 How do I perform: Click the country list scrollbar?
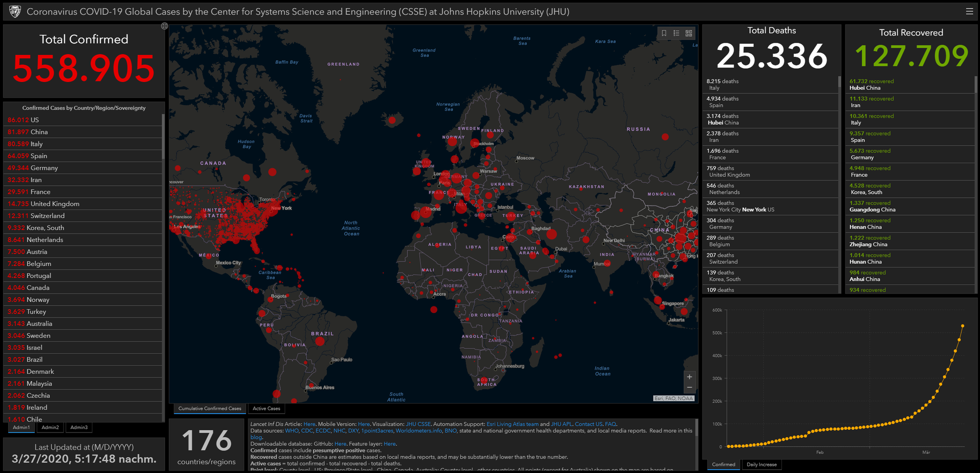pyautogui.click(x=163, y=136)
